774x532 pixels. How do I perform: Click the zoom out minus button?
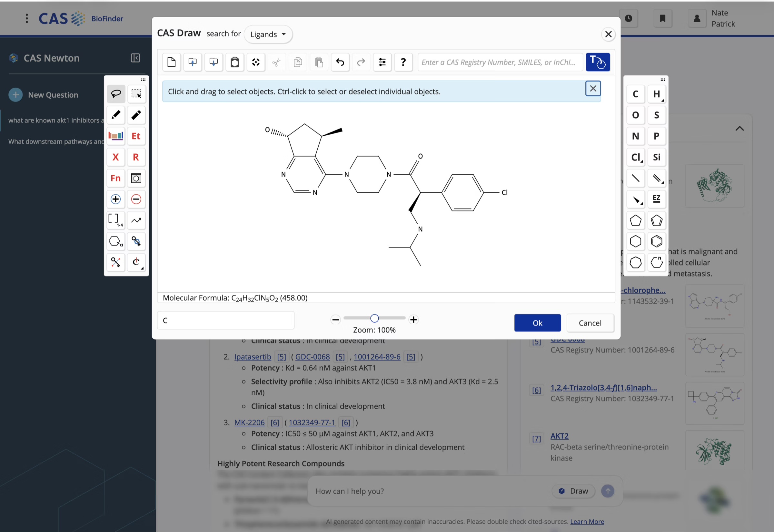point(335,319)
